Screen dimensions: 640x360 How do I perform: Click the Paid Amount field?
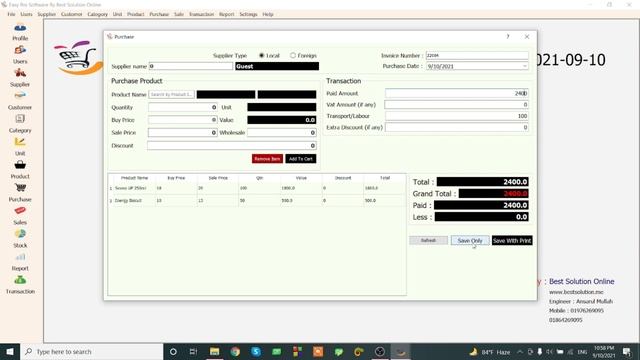coord(457,93)
